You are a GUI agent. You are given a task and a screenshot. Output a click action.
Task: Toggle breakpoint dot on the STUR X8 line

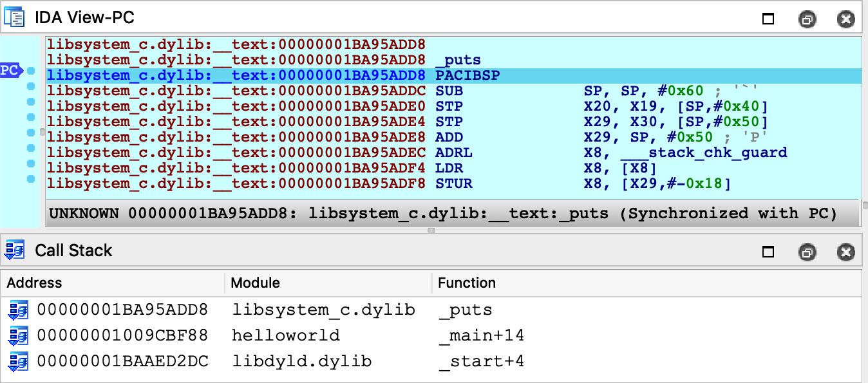(30, 179)
